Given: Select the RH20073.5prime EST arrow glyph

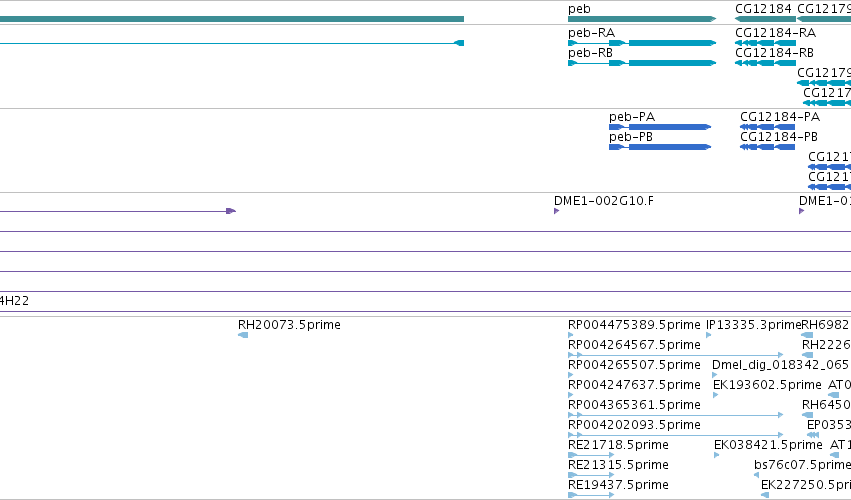Looking at the screenshot, I should pos(243,335).
